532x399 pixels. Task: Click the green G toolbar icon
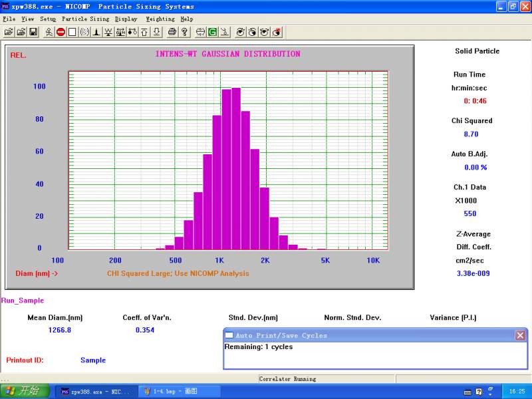click(x=212, y=31)
